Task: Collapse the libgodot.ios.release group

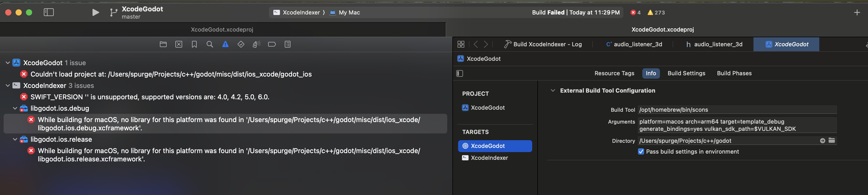Action: 15,140
